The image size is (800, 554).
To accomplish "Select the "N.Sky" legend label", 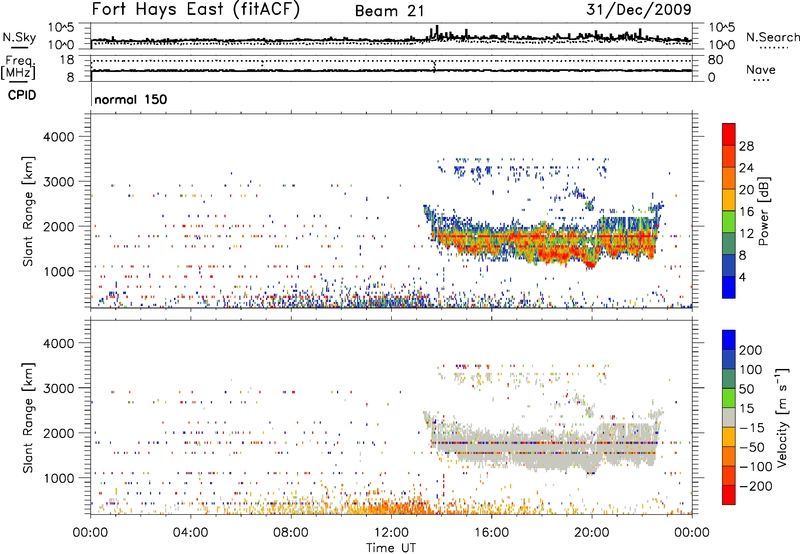I will click(x=19, y=37).
